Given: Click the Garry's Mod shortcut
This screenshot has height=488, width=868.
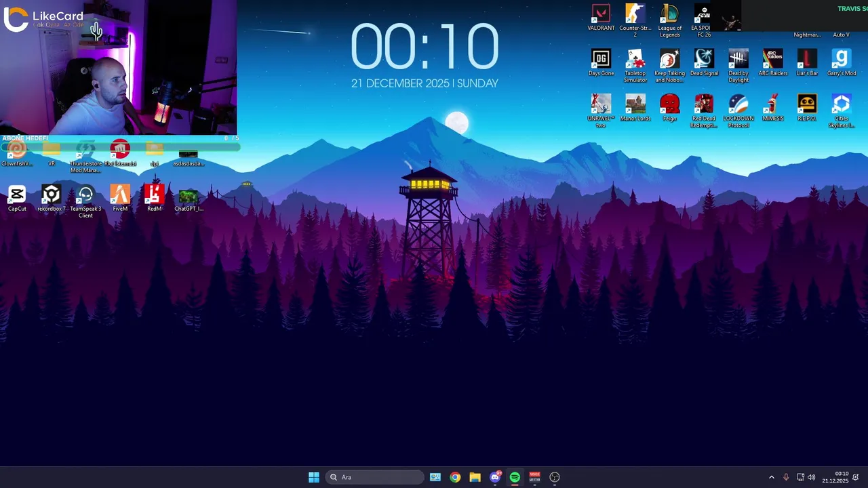Looking at the screenshot, I should click(842, 62).
